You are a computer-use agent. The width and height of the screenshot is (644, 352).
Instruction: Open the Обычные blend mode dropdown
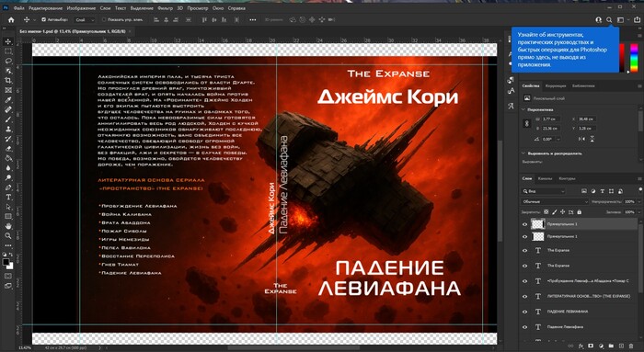[555, 202]
